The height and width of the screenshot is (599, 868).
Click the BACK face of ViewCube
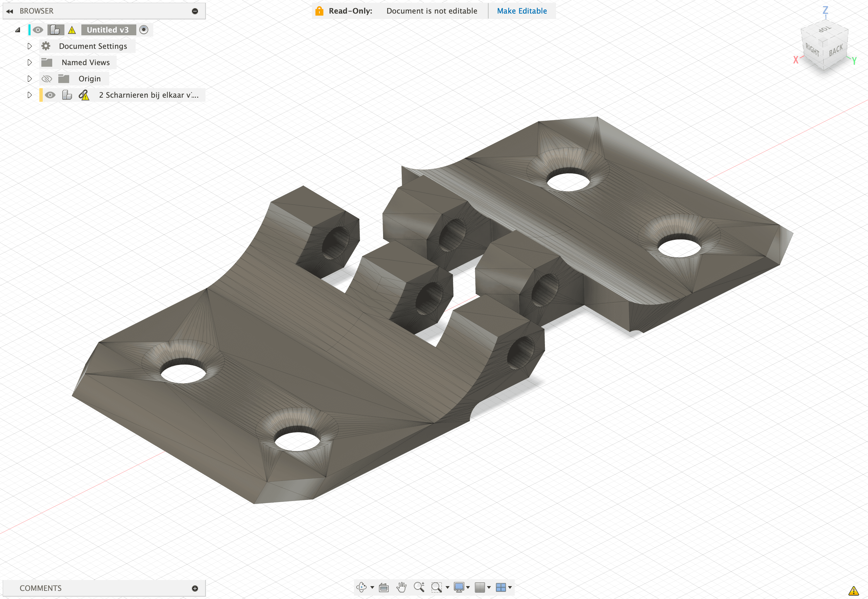[x=836, y=50]
